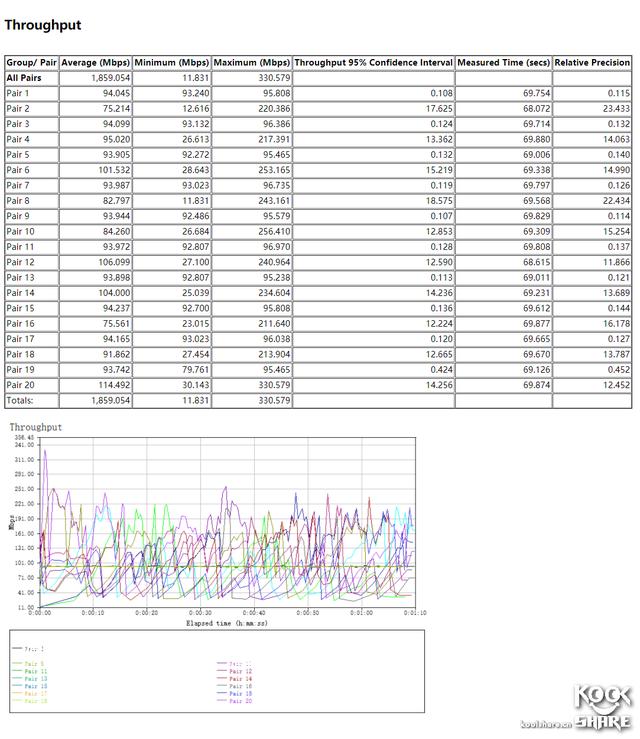
Task: Click Pair 2 maximum value 220.386
Action: [274, 108]
